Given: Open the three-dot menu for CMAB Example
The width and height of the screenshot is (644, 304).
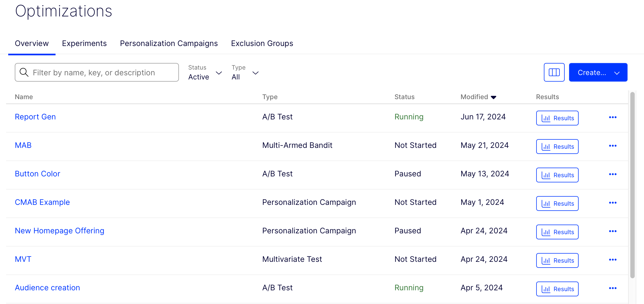Looking at the screenshot, I should click(x=613, y=203).
